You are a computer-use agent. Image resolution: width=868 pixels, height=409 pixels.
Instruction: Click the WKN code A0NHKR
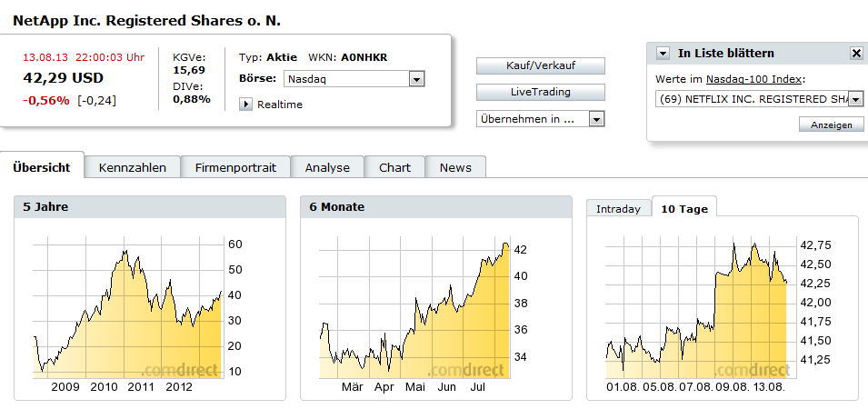(364, 57)
